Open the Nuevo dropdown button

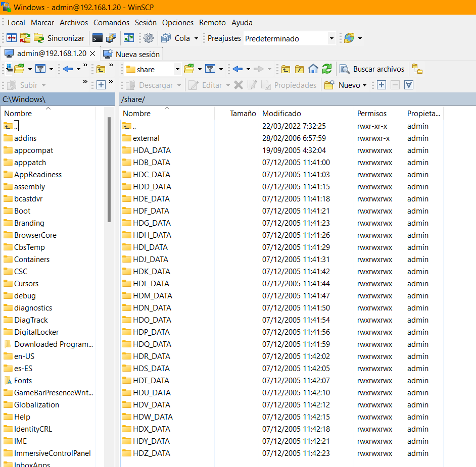point(346,85)
